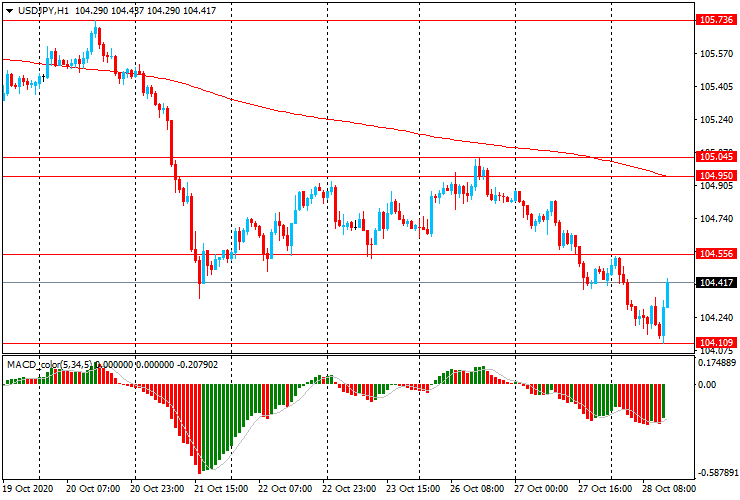740x500 pixels.
Task: Click the 105.405 price scale value
Action: pyautogui.click(x=716, y=87)
